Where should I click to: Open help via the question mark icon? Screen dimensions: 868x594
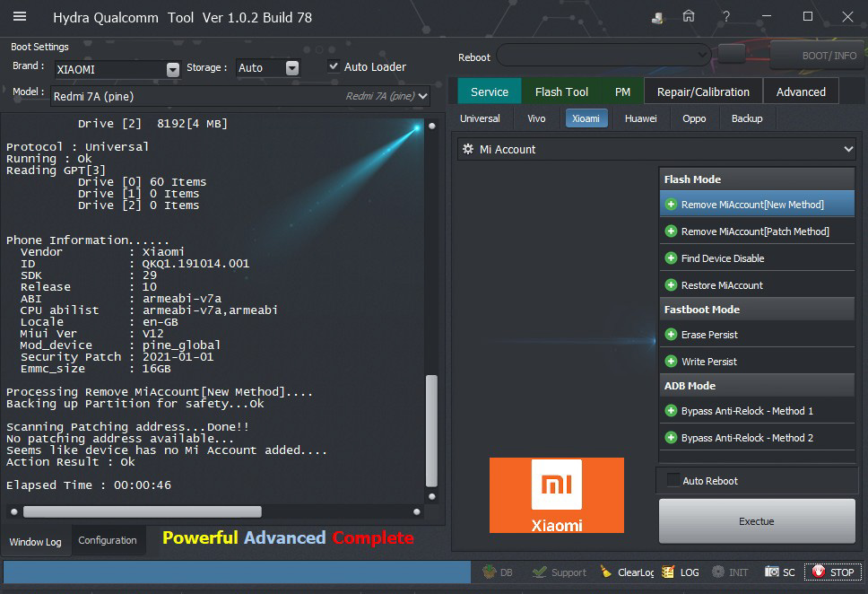[x=726, y=17]
